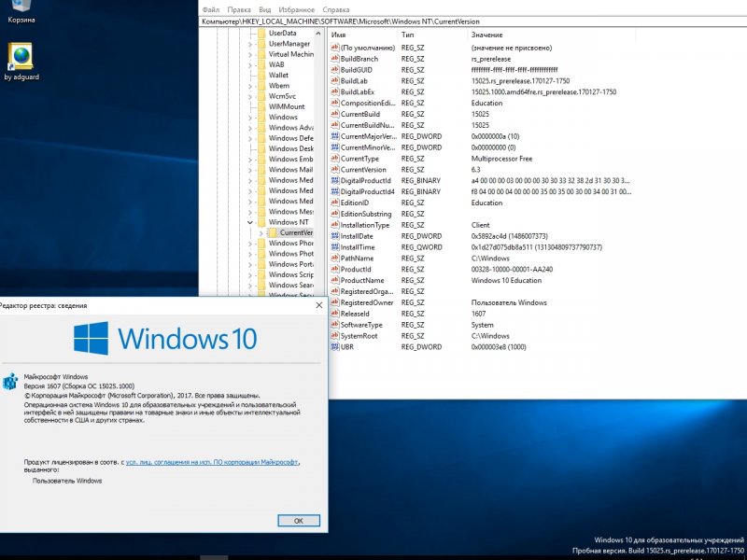Select the BuildLab value icon

334,81
